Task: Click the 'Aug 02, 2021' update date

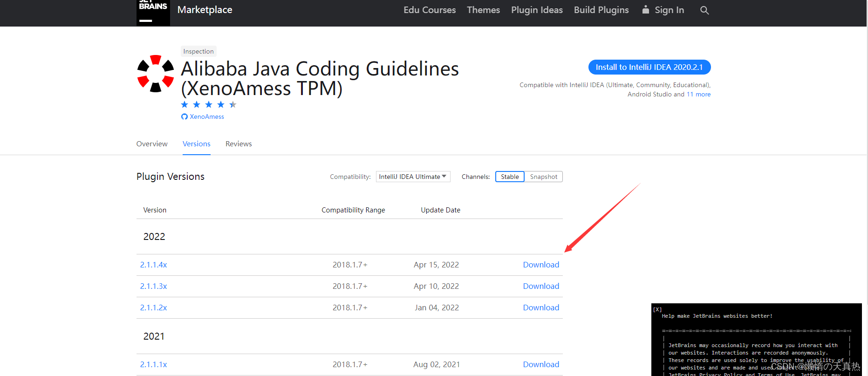Action: pyautogui.click(x=437, y=364)
